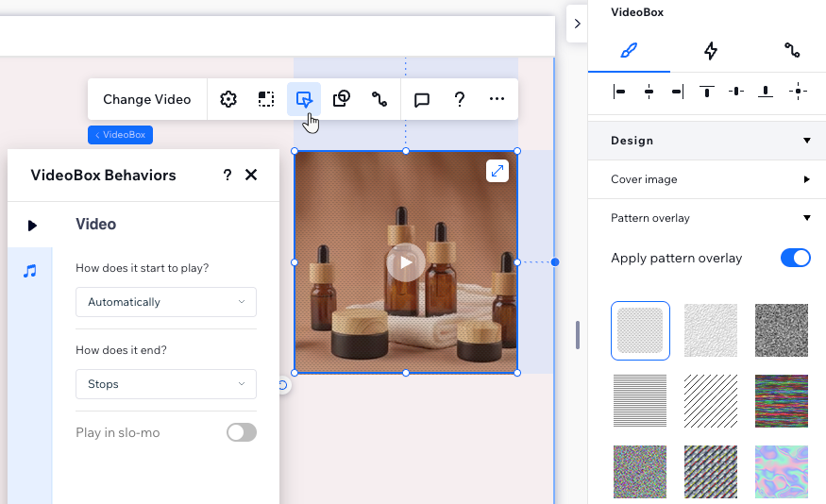The height and width of the screenshot is (504, 826).
Task: Close the VideoBox Behaviors panel
Action: coord(251,175)
